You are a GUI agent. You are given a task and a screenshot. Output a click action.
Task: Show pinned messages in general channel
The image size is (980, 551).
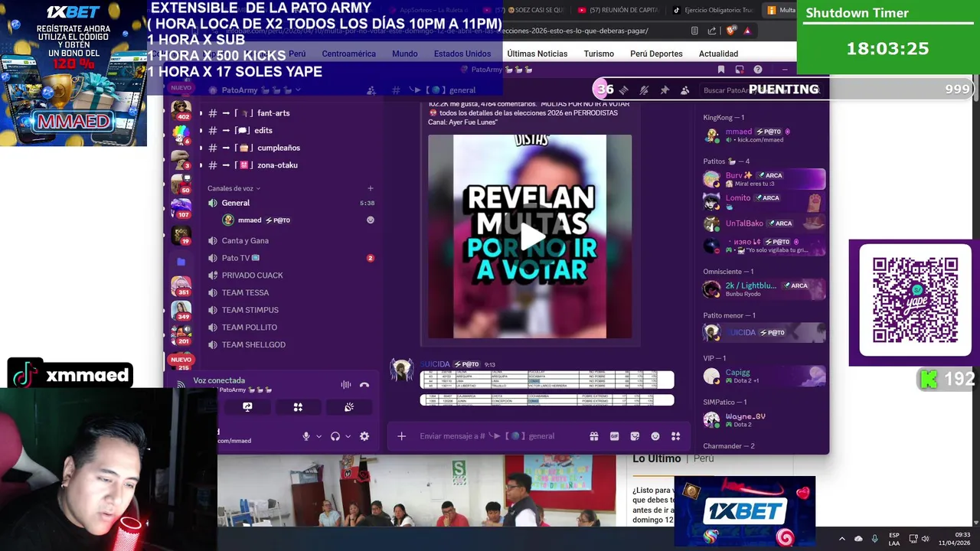(x=665, y=90)
